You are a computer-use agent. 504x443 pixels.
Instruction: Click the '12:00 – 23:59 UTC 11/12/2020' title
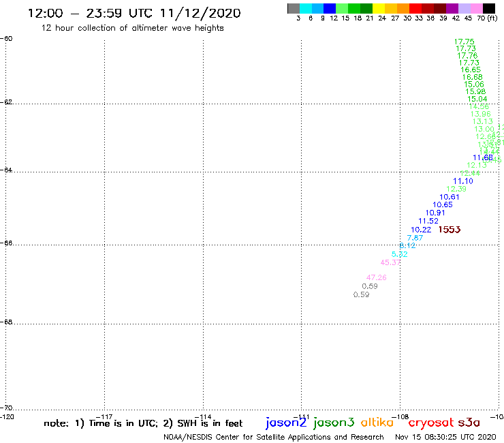pos(134,13)
